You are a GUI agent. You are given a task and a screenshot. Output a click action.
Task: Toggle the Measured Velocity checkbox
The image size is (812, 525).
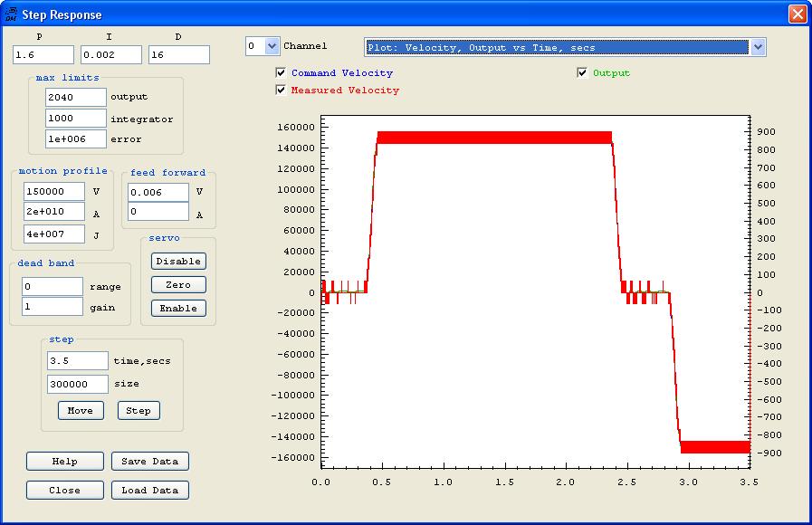(x=282, y=91)
